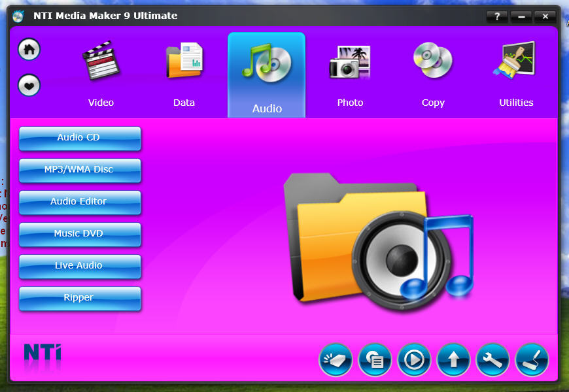
Task: Open the MP3/WMA Disc option
Action: 80,170
